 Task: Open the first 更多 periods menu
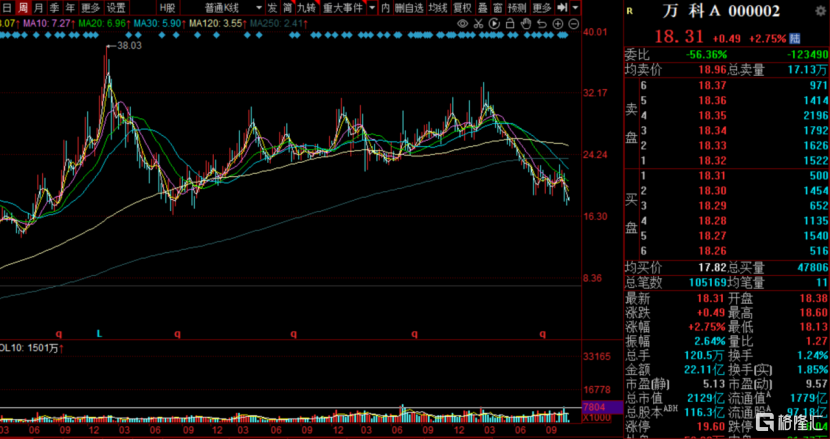pos(91,7)
